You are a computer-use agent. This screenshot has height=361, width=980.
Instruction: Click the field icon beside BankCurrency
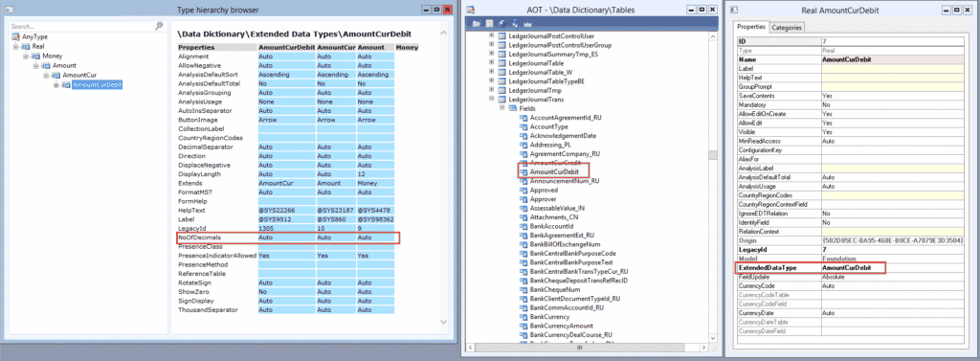click(x=523, y=317)
